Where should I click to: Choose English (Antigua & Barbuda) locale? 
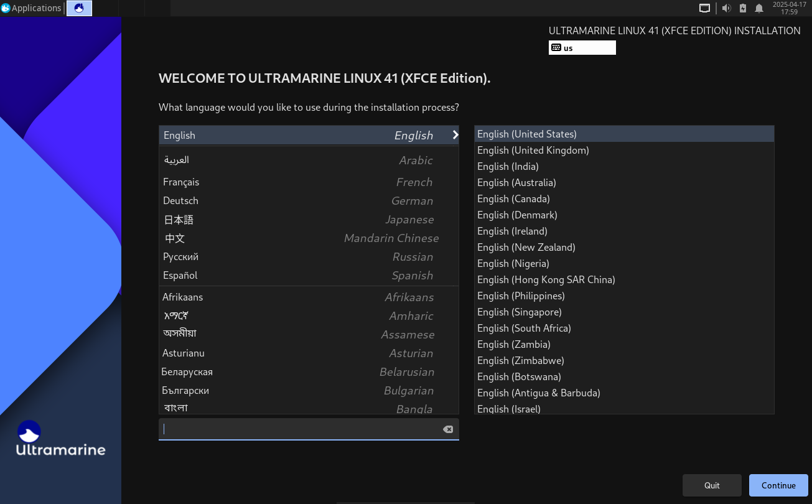624,393
